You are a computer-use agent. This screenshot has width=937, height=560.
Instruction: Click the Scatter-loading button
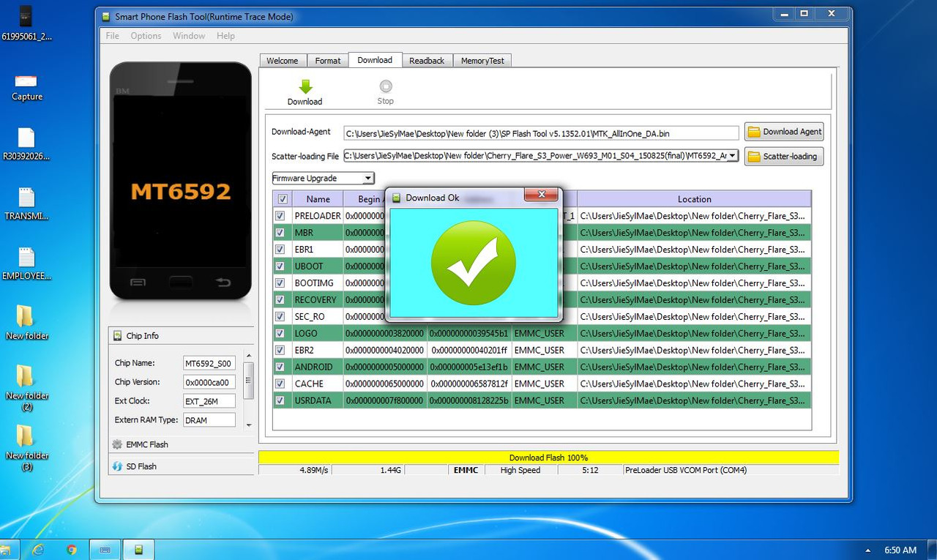click(784, 156)
